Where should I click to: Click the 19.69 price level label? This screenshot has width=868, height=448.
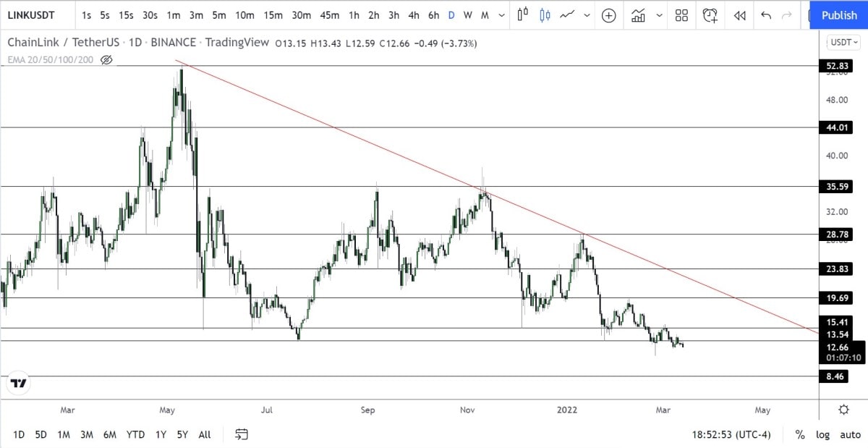coord(838,298)
